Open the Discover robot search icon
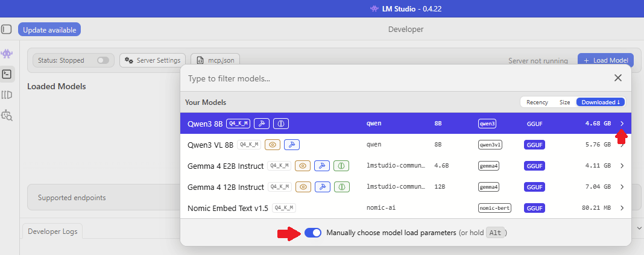644x255 pixels. [x=7, y=115]
